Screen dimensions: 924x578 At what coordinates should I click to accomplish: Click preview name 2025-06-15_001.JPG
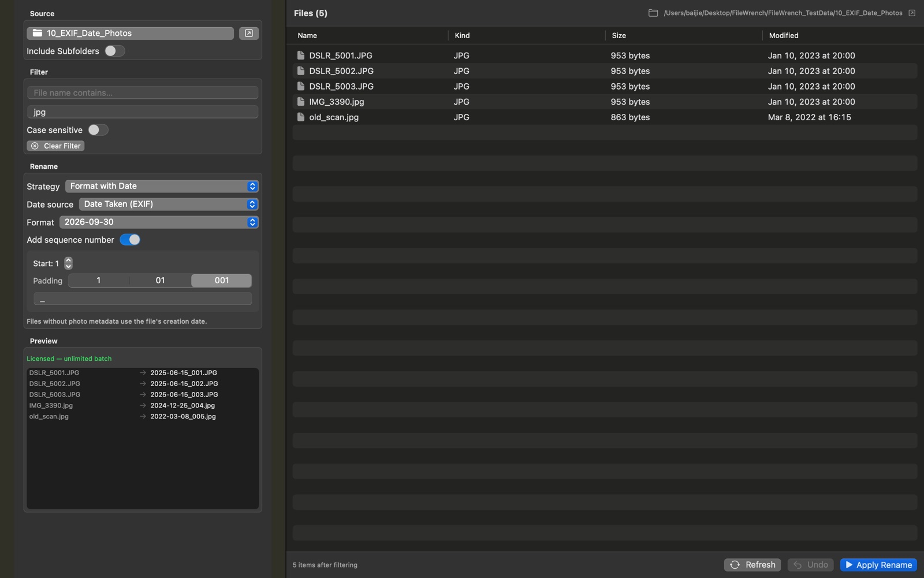[x=184, y=373]
